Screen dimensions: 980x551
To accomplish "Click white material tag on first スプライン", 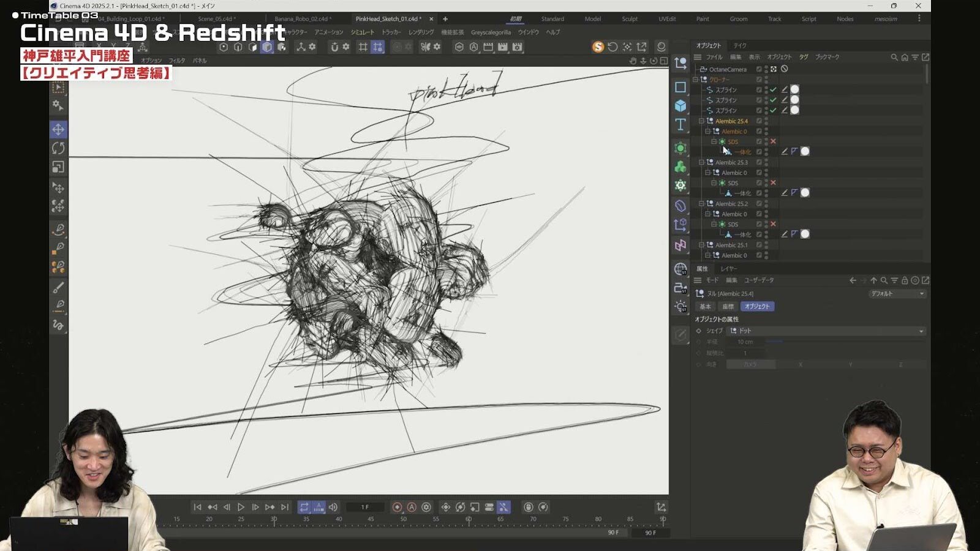I will 794,89.
